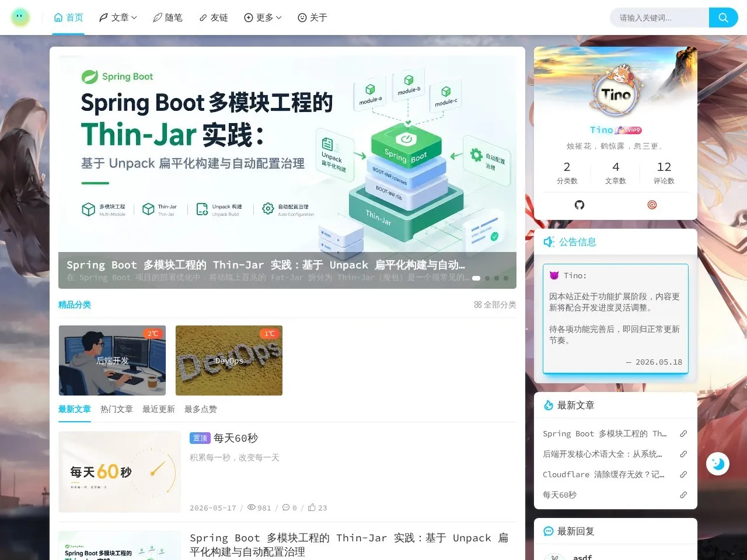Screen dimensions: 747x560
Task: Focus the keyword search input field
Action: pos(659,17)
